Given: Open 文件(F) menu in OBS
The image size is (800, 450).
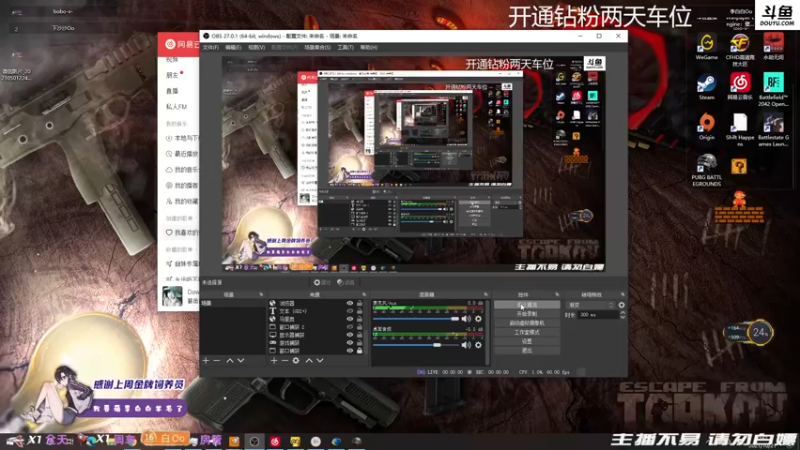Looking at the screenshot, I should pos(211,47).
